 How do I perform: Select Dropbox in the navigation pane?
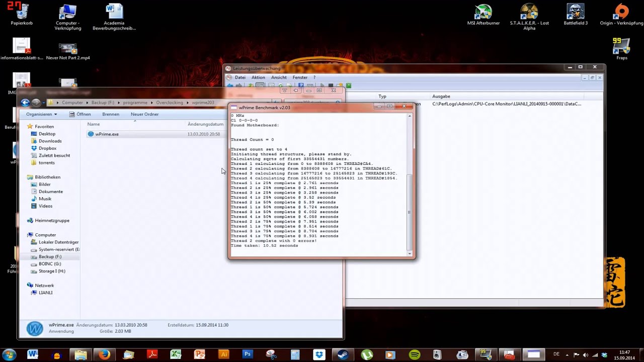47,148
